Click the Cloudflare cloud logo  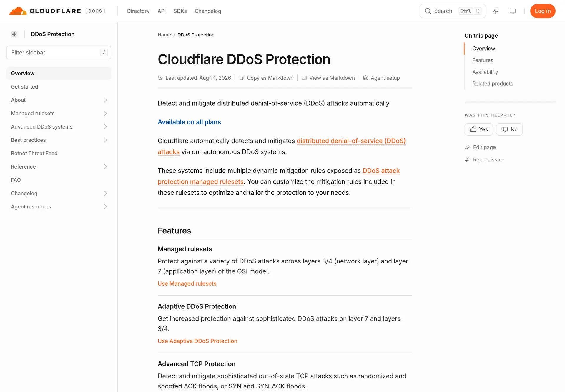[x=18, y=11]
